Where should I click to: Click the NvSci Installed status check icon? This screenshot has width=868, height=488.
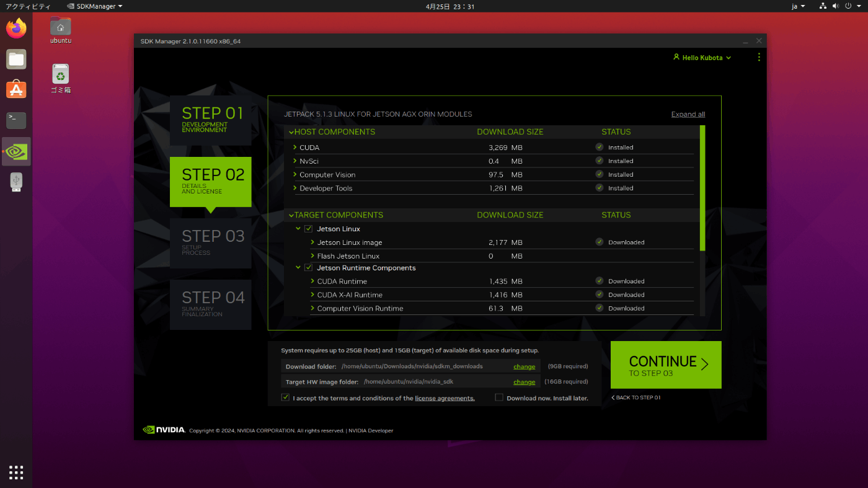(x=600, y=161)
